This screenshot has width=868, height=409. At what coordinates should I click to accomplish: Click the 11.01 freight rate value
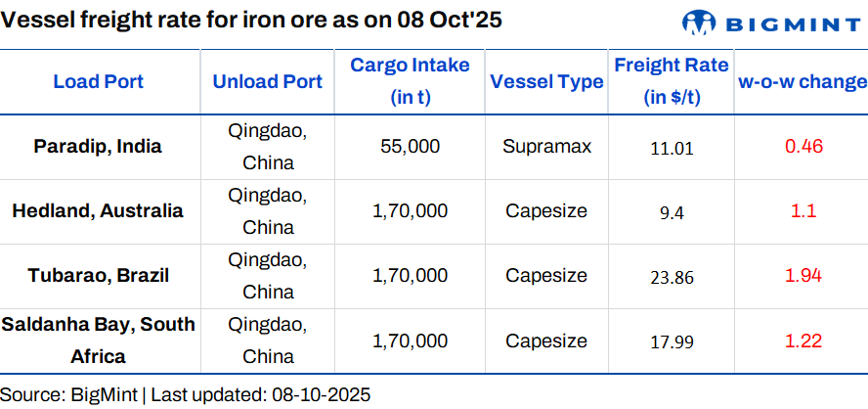click(x=671, y=148)
